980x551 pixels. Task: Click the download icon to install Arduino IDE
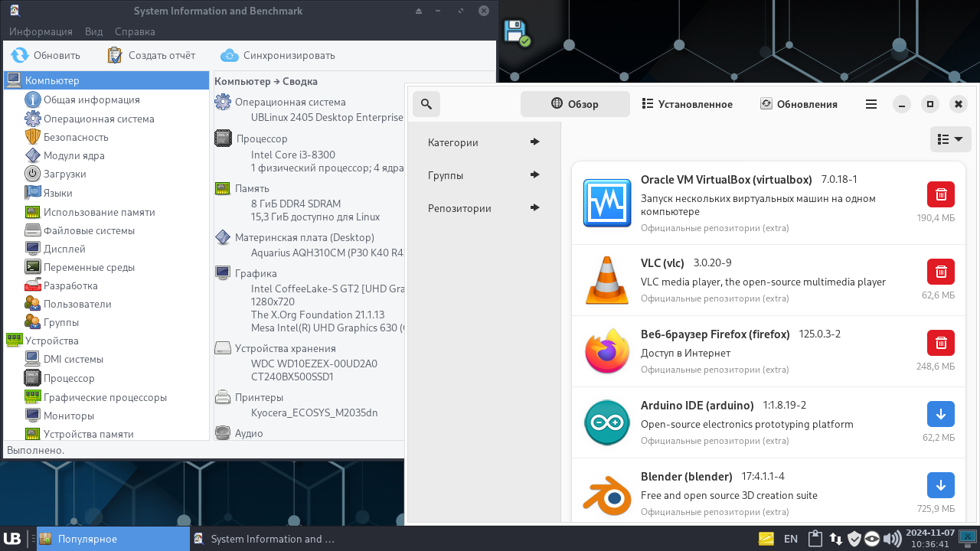pyautogui.click(x=940, y=413)
